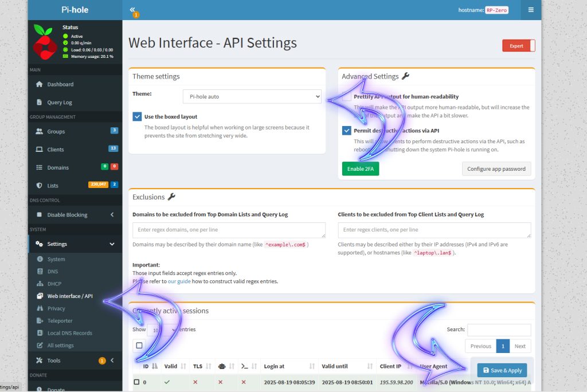
Task: Uncheck the Use the boxed layout checkbox
Action: (x=137, y=116)
